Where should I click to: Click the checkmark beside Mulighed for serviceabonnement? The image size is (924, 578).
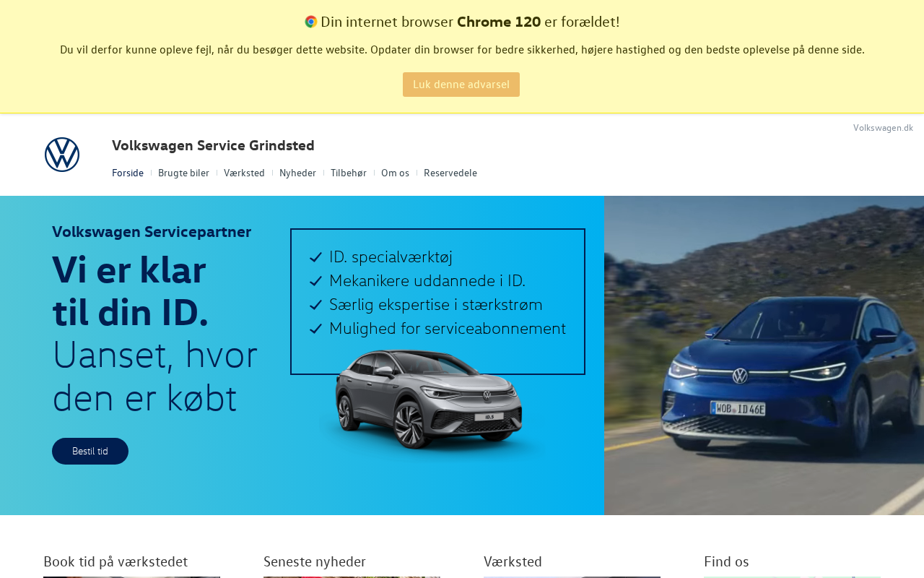click(315, 329)
